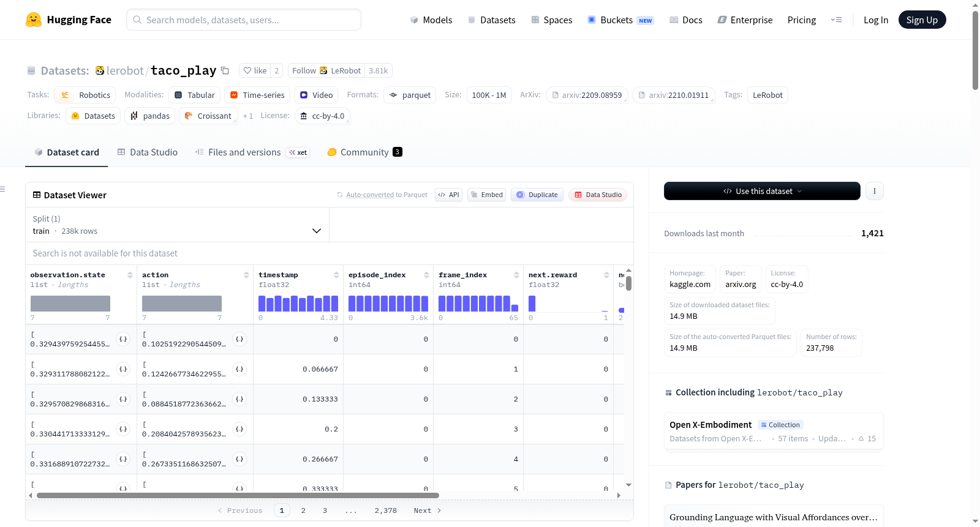
Task: Sort the observation.state column
Action: click(x=130, y=275)
